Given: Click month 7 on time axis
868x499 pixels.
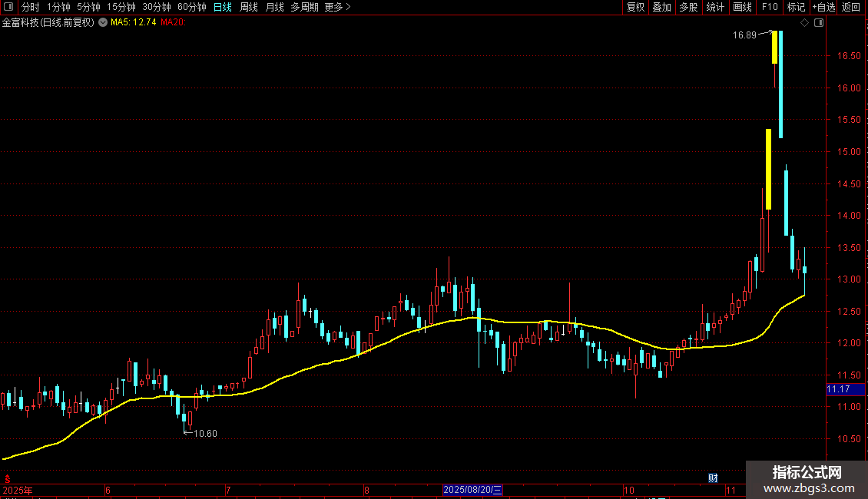Looking at the screenshot, I should (x=228, y=490).
